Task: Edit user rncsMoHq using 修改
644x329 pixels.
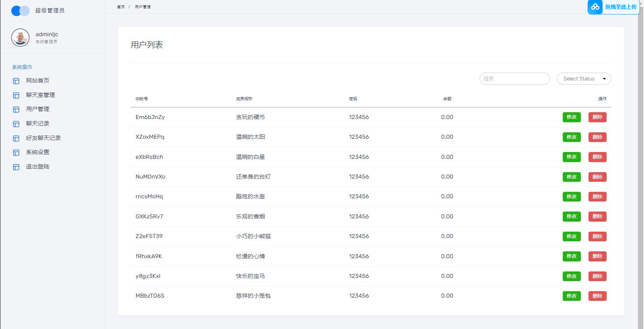Action: pyautogui.click(x=571, y=197)
